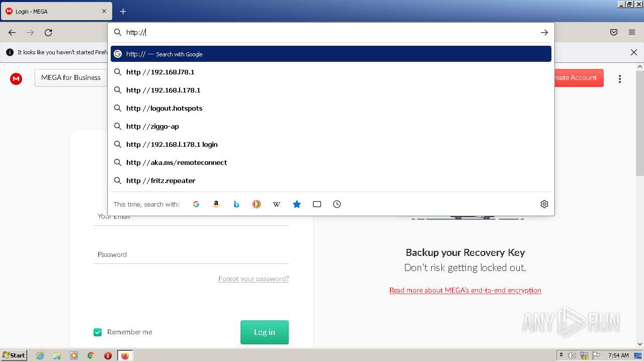Show hidden system tray icons

point(561,355)
